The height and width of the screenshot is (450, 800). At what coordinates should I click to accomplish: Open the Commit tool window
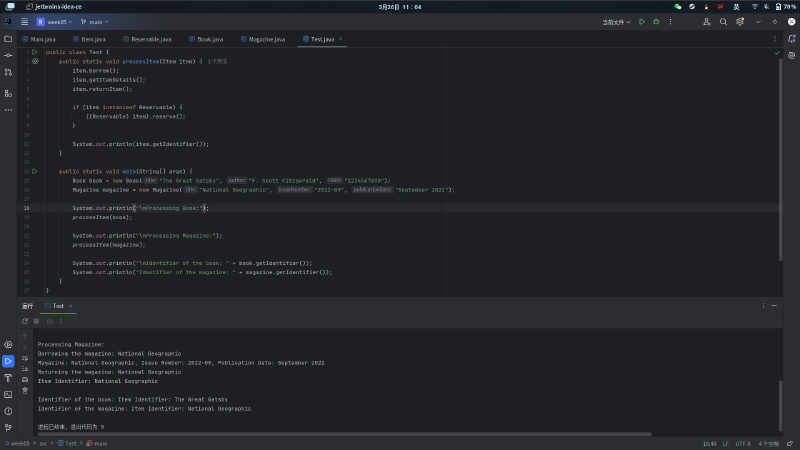click(x=8, y=55)
